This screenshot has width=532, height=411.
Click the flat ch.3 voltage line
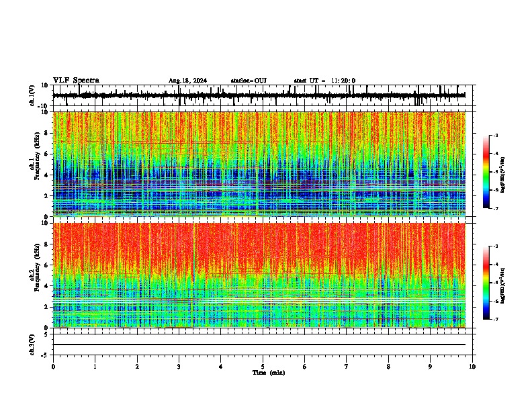259,345
